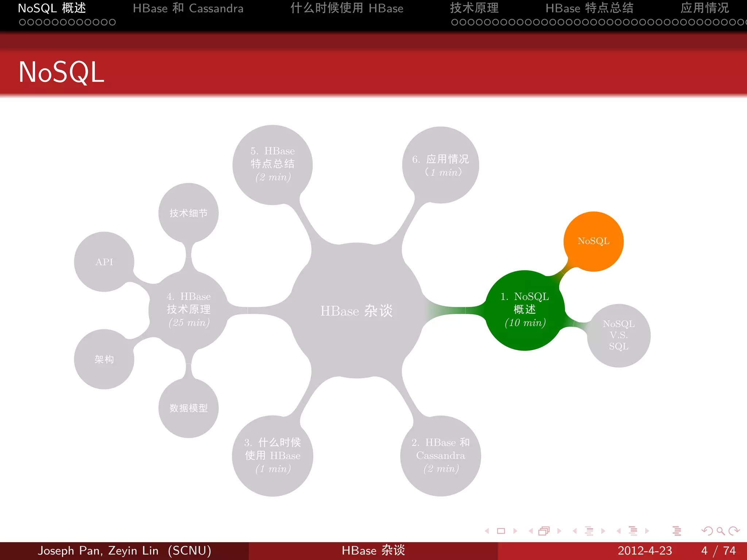Click the page counter 4 / 74
This screenshot has height=560, width=747.
(x=718, y=551)
